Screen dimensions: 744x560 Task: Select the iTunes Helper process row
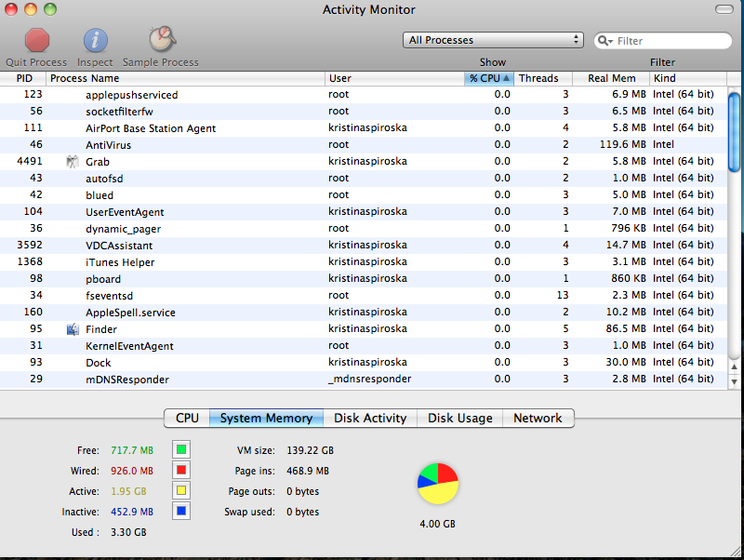pyautogui.click(x=364, y=262)
